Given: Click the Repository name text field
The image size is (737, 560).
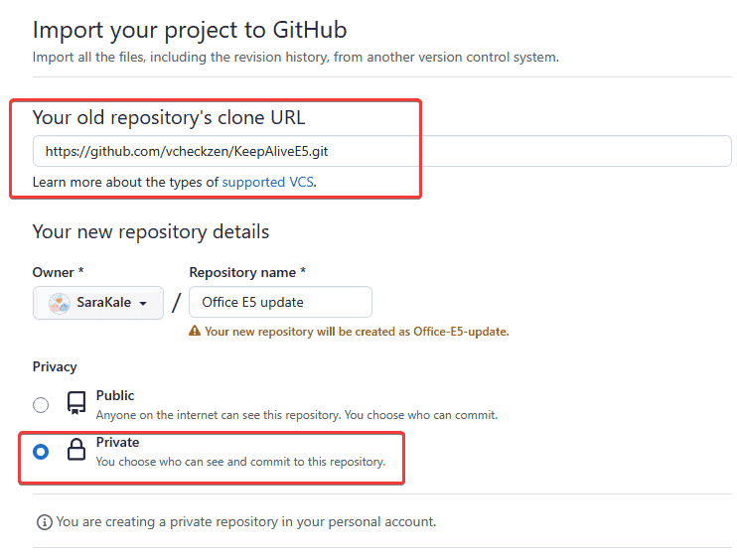Looking at the screenshot, I should [x=280, y=302].
